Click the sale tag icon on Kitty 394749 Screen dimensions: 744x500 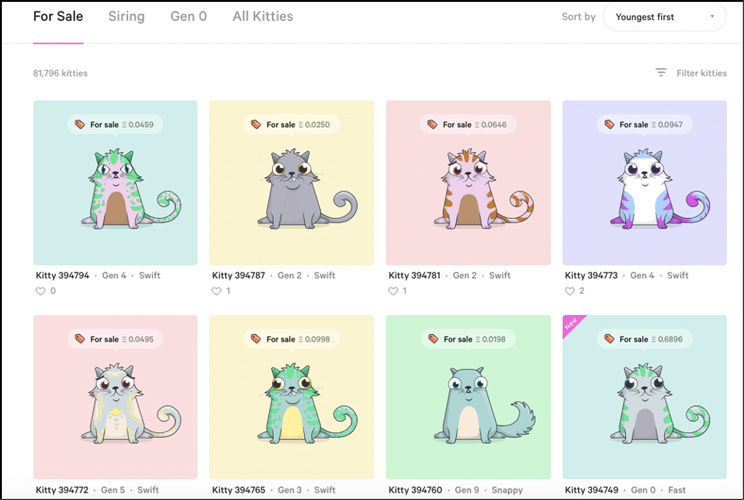[609, 339]
